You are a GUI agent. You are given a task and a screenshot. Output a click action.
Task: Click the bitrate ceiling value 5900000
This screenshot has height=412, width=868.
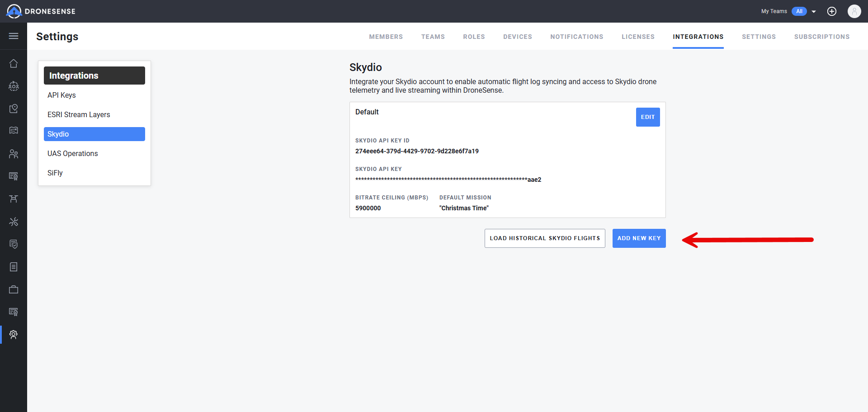click(x=368, y=208)
